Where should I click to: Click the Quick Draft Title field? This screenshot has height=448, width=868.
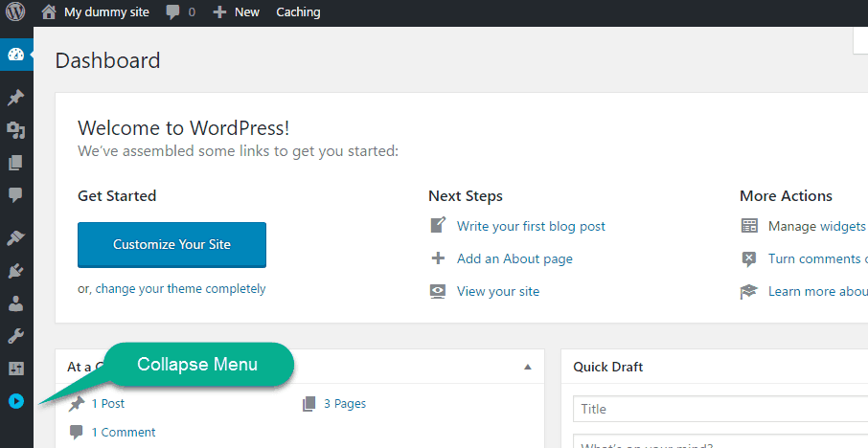[x=720, y=409]
